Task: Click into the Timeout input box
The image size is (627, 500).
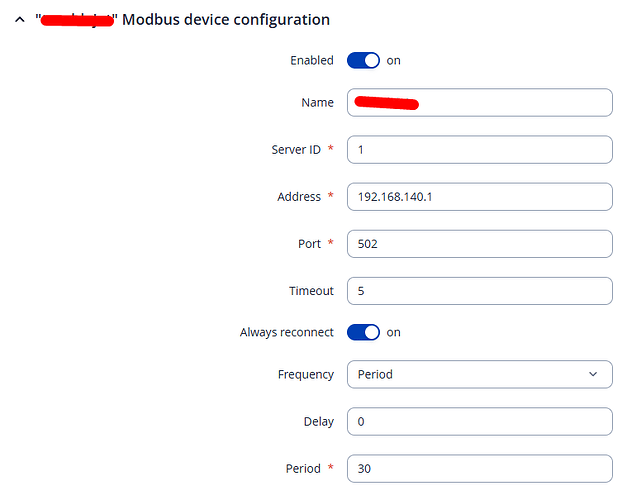Action: pyautogui.click(x=479, y=291)
